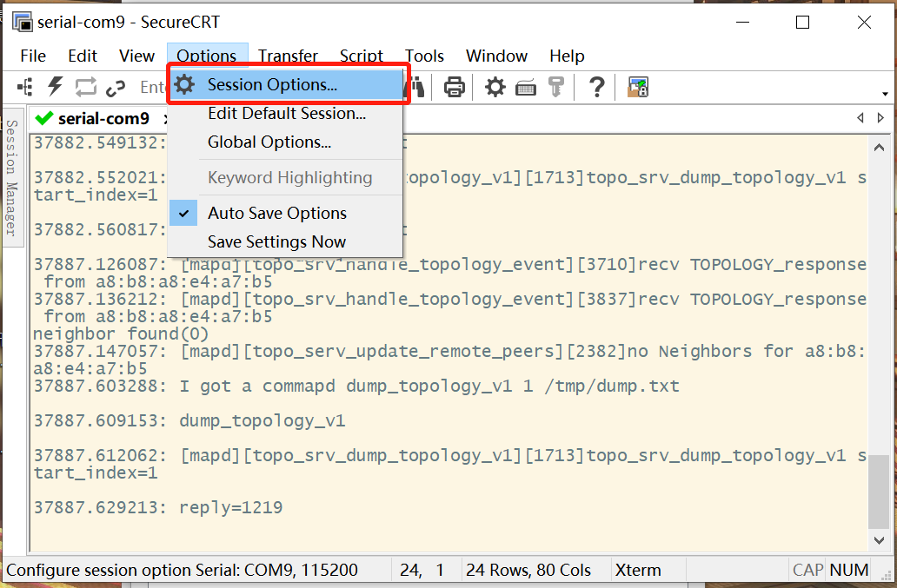The width and height of the screenshot is (897, 588).
Task: Click the Disconnect toolbar icon
Action: pyautogui.click(x=116, y=86)
